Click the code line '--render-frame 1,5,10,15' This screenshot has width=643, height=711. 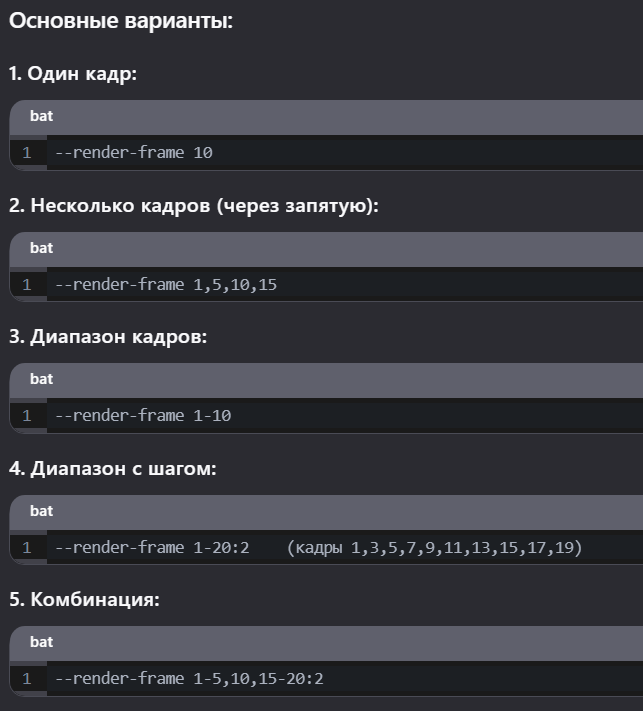click(x=165, y=285)
